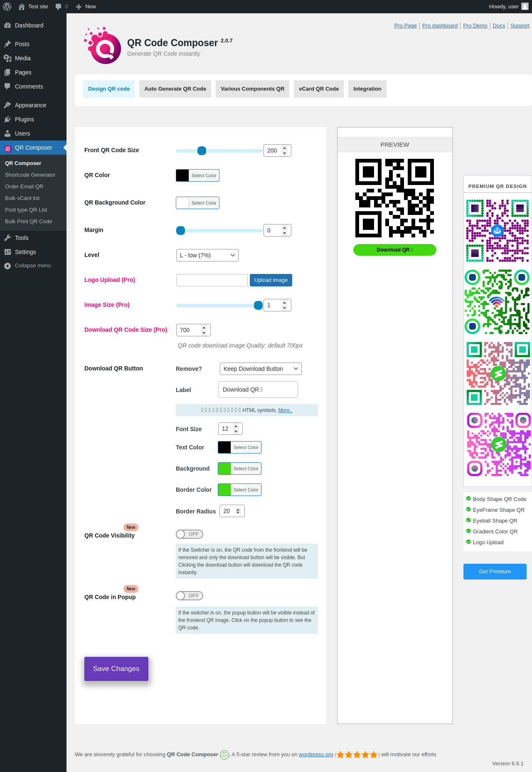Click the Border Radius number stepper
Image resolution: width=532 pixels, height=772 pixels.
238,511
